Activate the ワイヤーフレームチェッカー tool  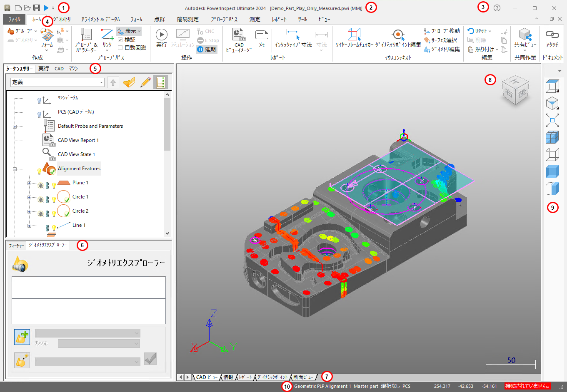(354, 38)
